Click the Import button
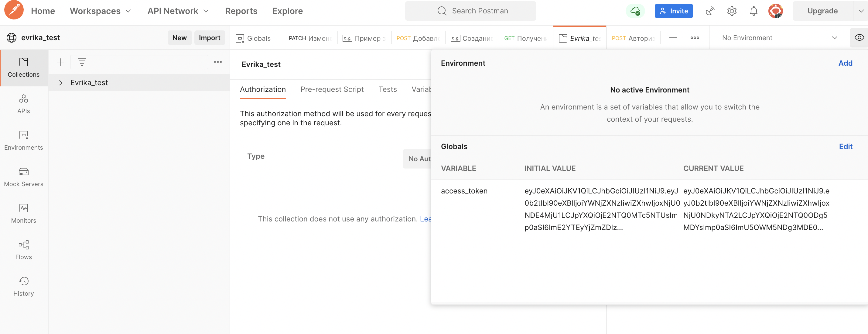This screenshot has width=868, height=334. 209,38
